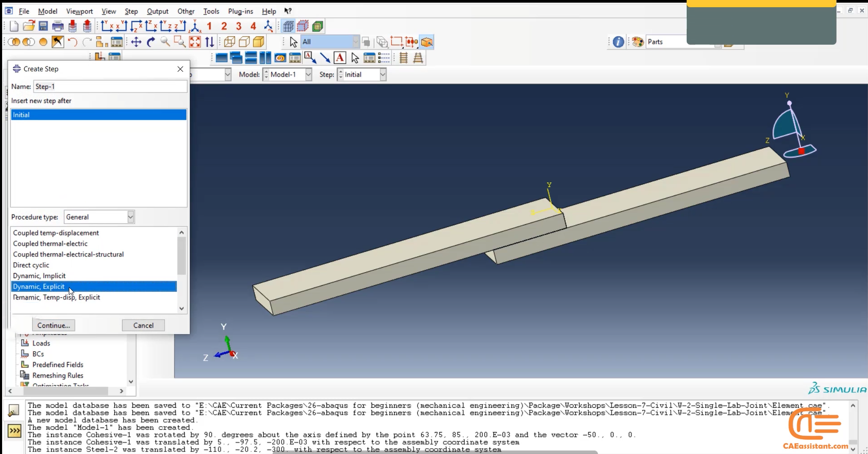Select Remeshing Rules in the model tree

[58, 375]
